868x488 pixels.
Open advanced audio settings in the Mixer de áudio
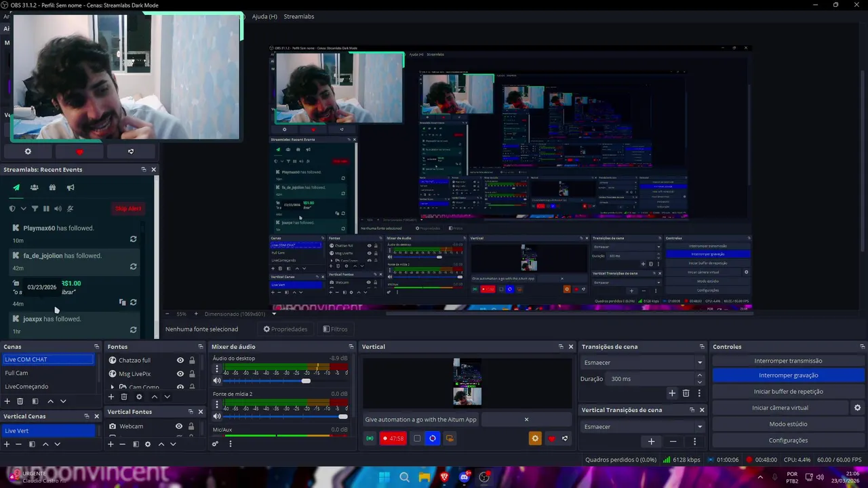coord(216,444)
